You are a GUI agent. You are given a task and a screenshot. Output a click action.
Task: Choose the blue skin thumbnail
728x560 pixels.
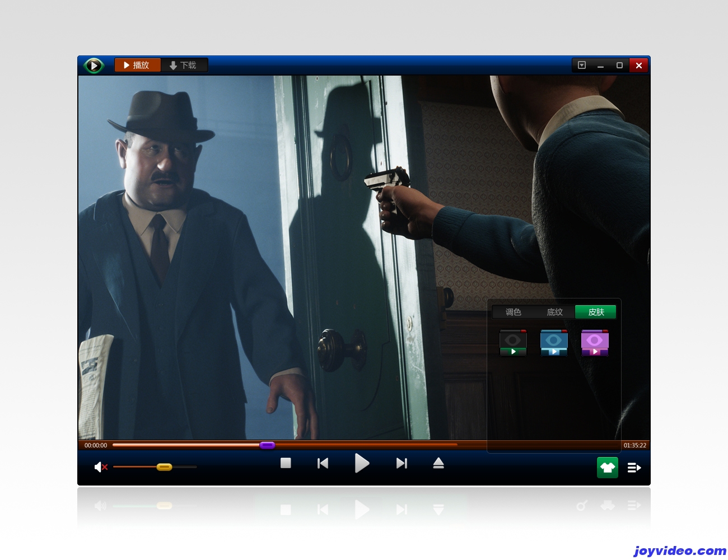coord(554,343)
